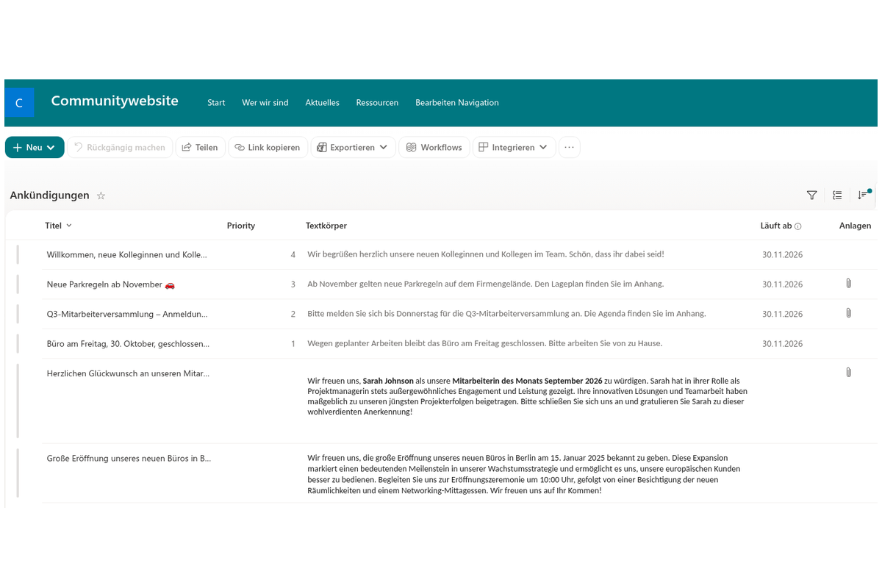Open attachment paperclip for Neue Parkregeln row
This screenshot has height=588, width=882.
pyautogui.click(x=848, y=283)
